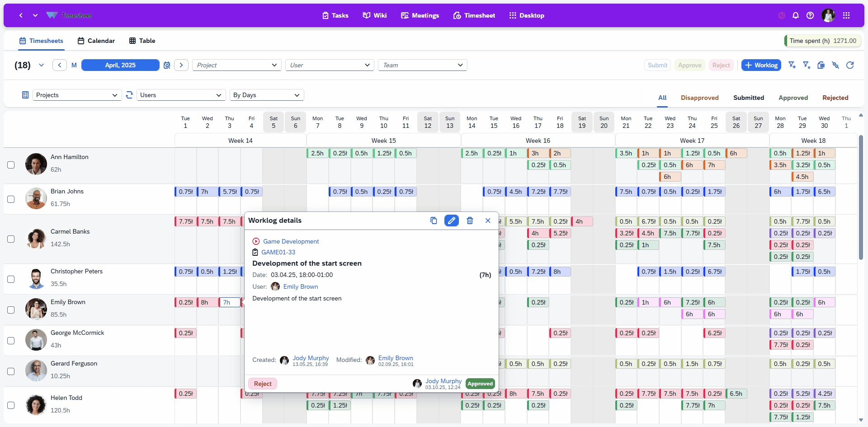Open the Team filter dropdown
Image resolution: width=868 pixels, height=427 pixels.
pos(422,65)
